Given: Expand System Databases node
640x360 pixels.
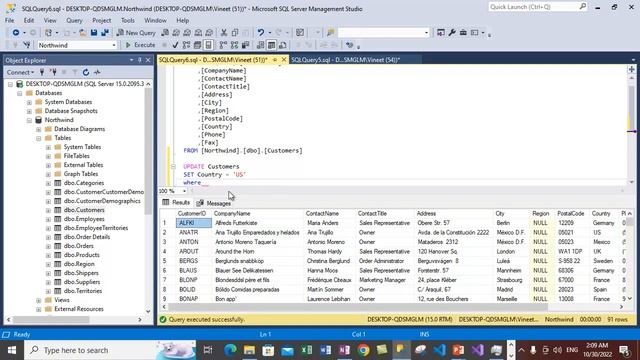Looking at the screenshot, I should pyautogui.click(x=29, y=102).
